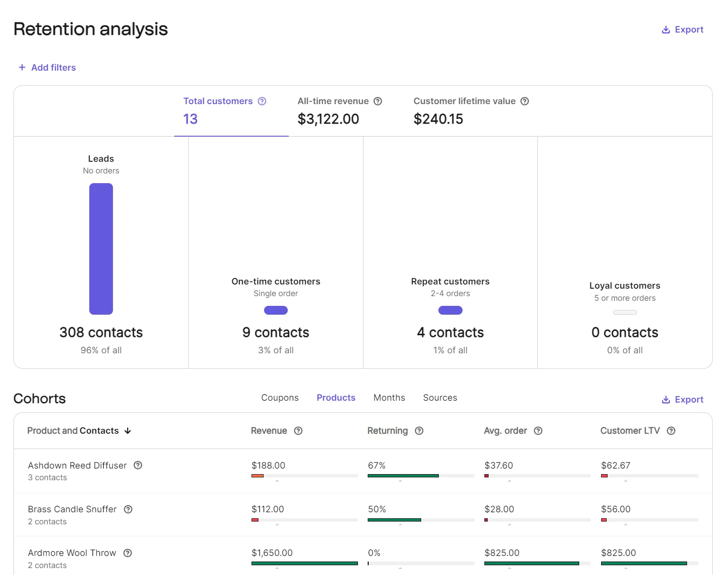Click the top Export link
The height and width of the screenshot is (575, 728).
[682, 30]
